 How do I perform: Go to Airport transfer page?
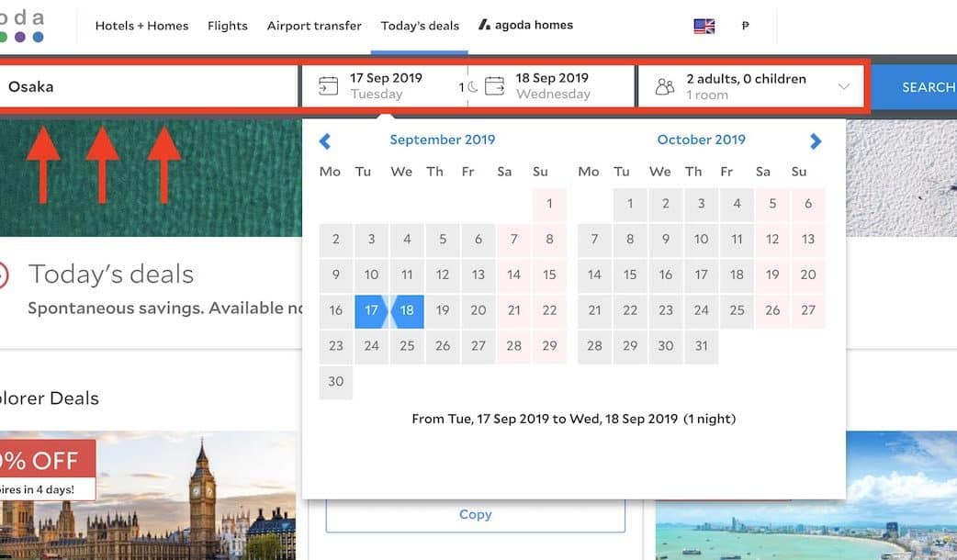click(x=314, y=26)
